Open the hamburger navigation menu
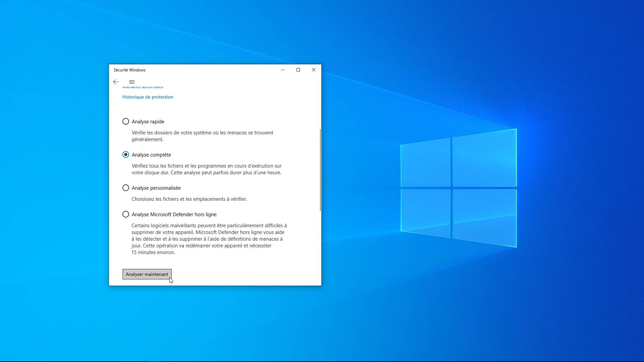This screenshot has height=362, width=644. [x=132, y=82]
